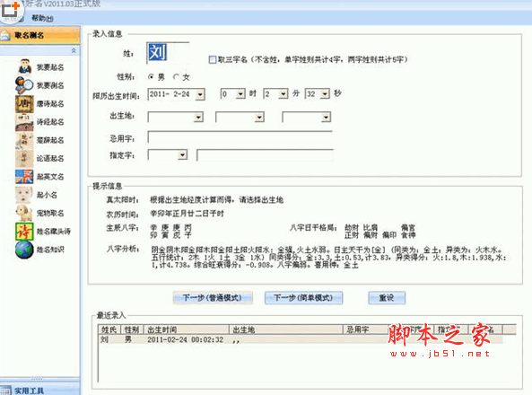Click the 刘 cell in recent entries
The height and width of the screenshot is (395, 532).
click(x=104, y=339)
